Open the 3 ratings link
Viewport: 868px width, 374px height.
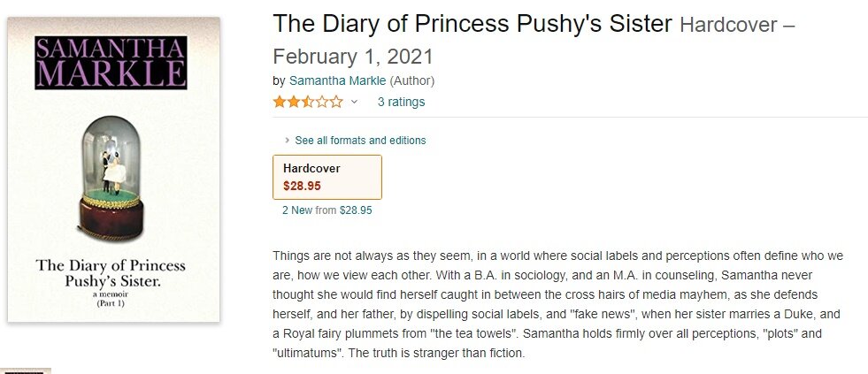(x=401, y=102)
